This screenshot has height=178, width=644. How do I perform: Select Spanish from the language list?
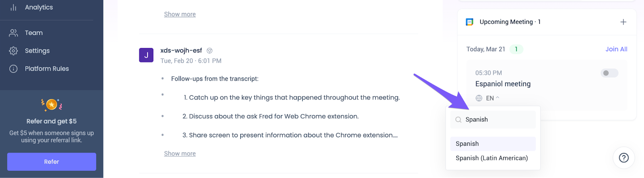click(468, 144)
